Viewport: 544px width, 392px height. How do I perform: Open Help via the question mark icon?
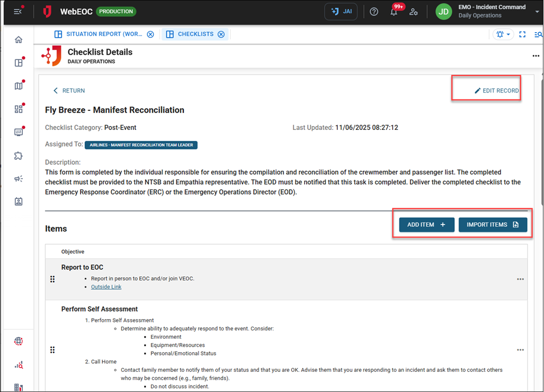click(x=374, y=11)
